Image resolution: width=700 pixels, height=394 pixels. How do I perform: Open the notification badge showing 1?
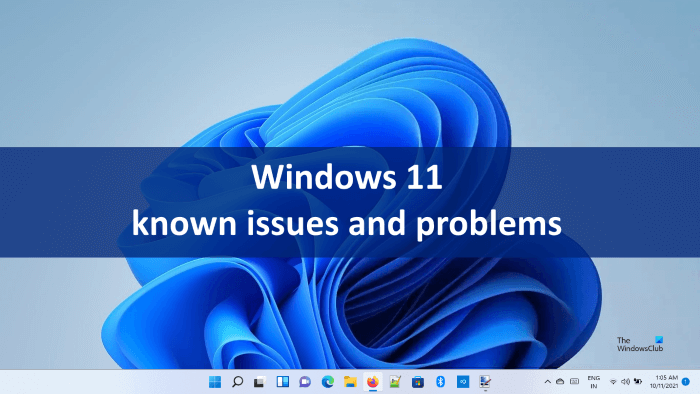[x=686, y=382]
